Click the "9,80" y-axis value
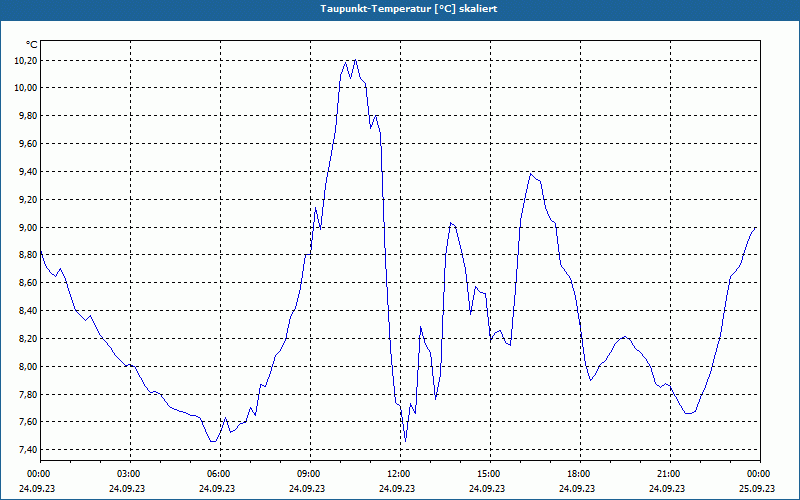This screenshot has width=800, height=500. [x=29, y=116]
